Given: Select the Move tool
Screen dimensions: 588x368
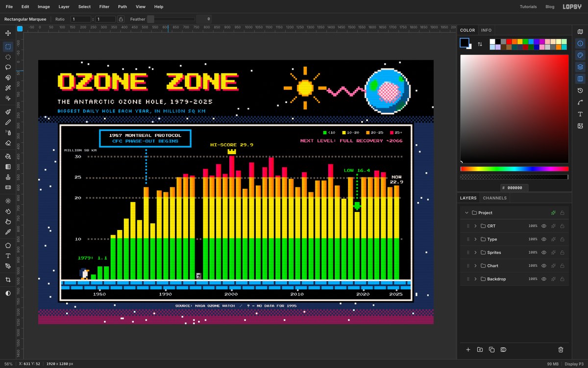Looking at the screenshot, I should pos(8,33).
